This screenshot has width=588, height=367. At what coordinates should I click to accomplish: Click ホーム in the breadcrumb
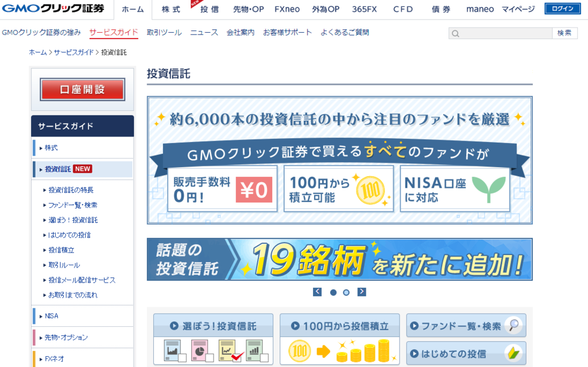(38, 52)
